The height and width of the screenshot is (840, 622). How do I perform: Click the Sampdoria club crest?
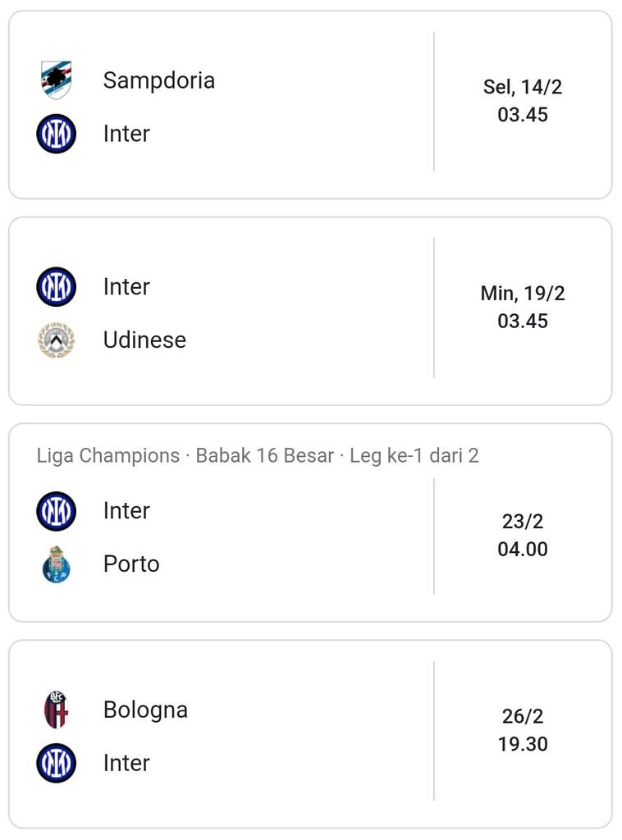click(56, 80)
